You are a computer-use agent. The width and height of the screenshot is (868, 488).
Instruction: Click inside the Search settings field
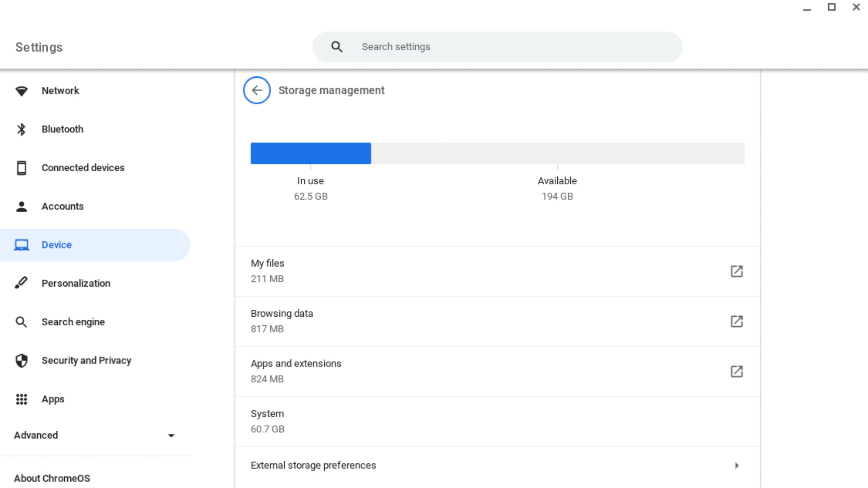(x=497, y=46)
